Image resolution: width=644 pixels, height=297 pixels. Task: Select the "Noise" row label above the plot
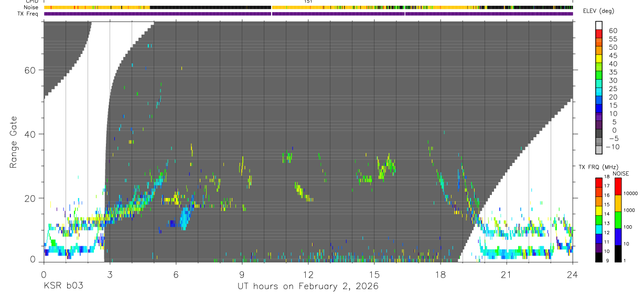32,7
